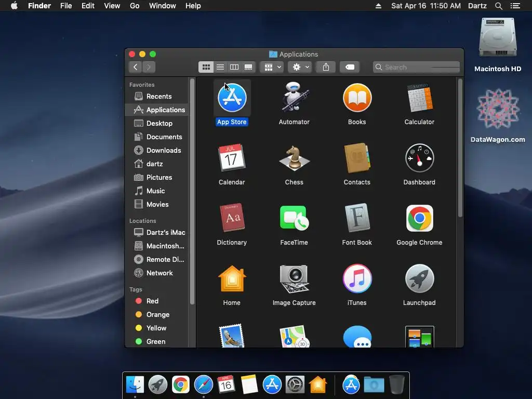Select the Dictionary app icon

click(232, 218)
